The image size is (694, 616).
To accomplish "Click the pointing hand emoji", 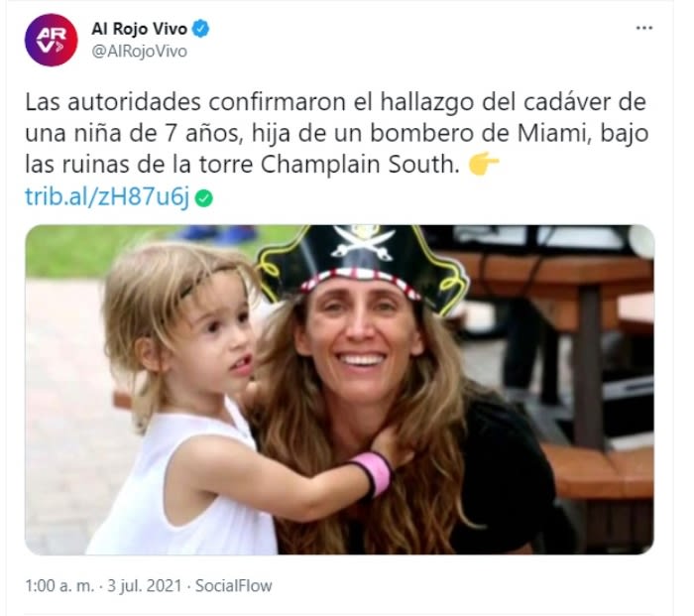I will (x=484, y=165).
